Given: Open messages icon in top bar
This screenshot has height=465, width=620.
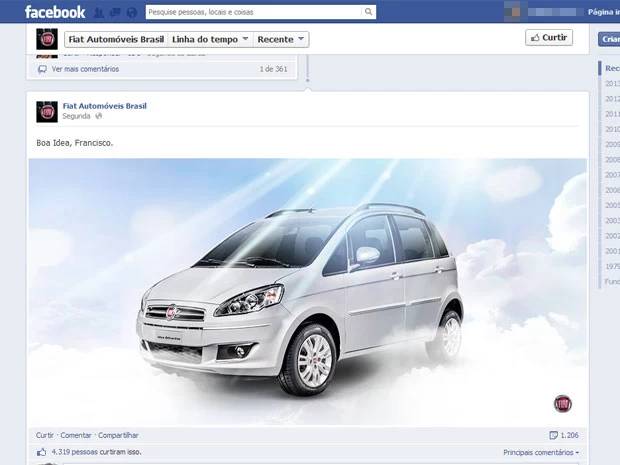Looking at the screenshot, I should click(x=115, y=12).
